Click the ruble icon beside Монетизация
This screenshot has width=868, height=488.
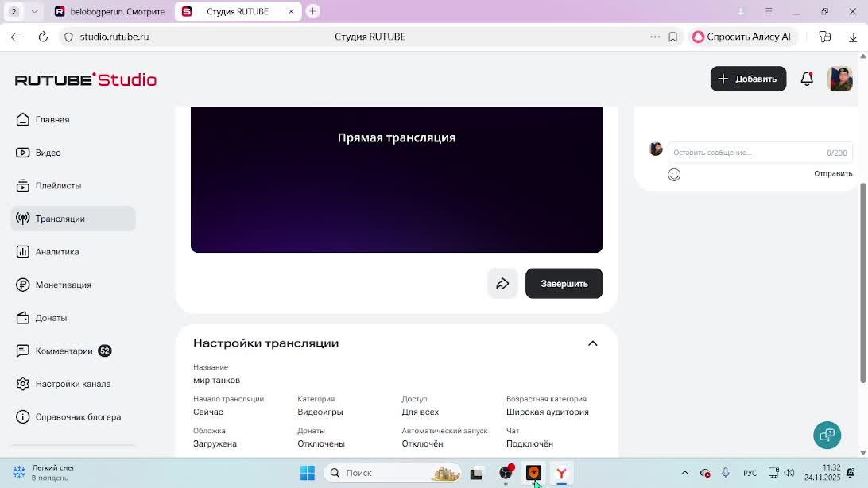[23, 285]
